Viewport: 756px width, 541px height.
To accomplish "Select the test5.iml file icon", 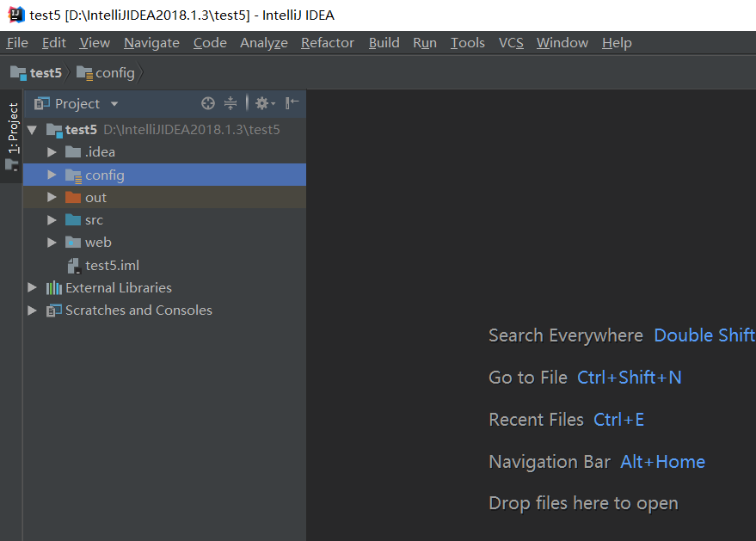I will pos(74,265).
